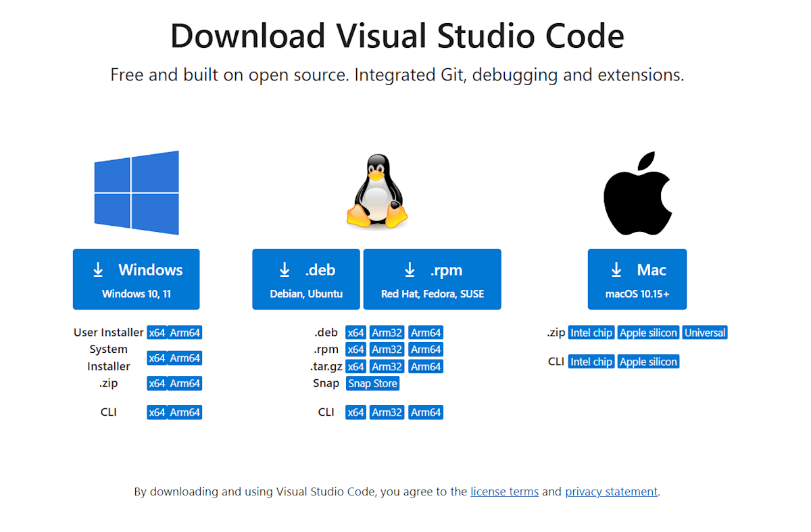Download Windows CLI x64

click(157, 412)
